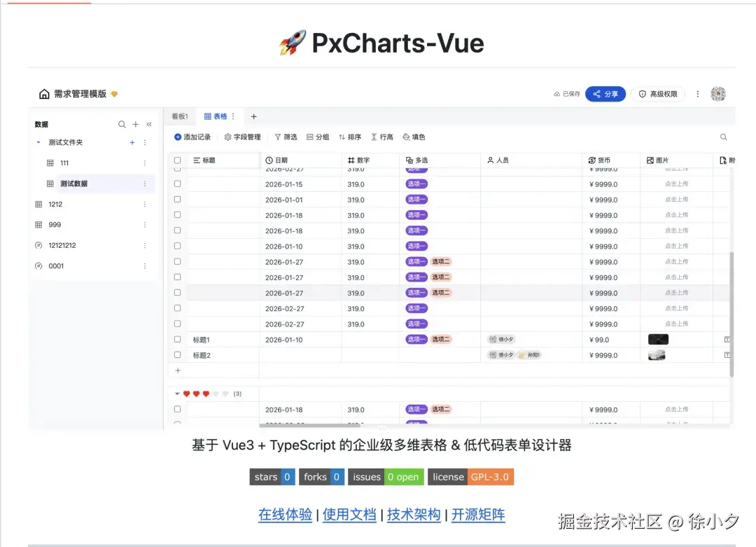Switch to the 看板1 tab
The image size is (756, 547).
point(180,116)
